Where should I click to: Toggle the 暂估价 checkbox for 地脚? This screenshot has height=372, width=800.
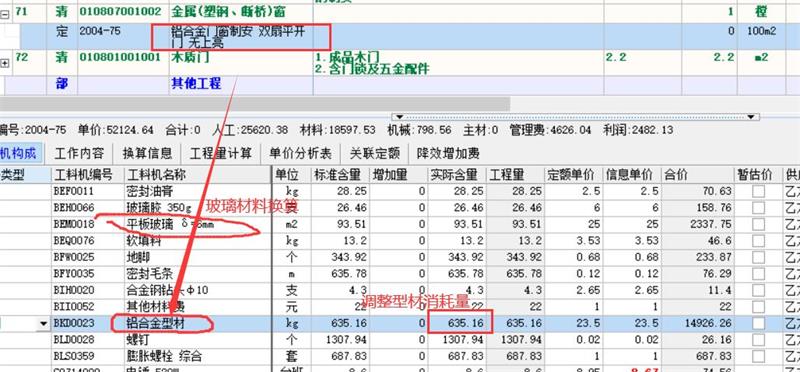click(758, 257)
